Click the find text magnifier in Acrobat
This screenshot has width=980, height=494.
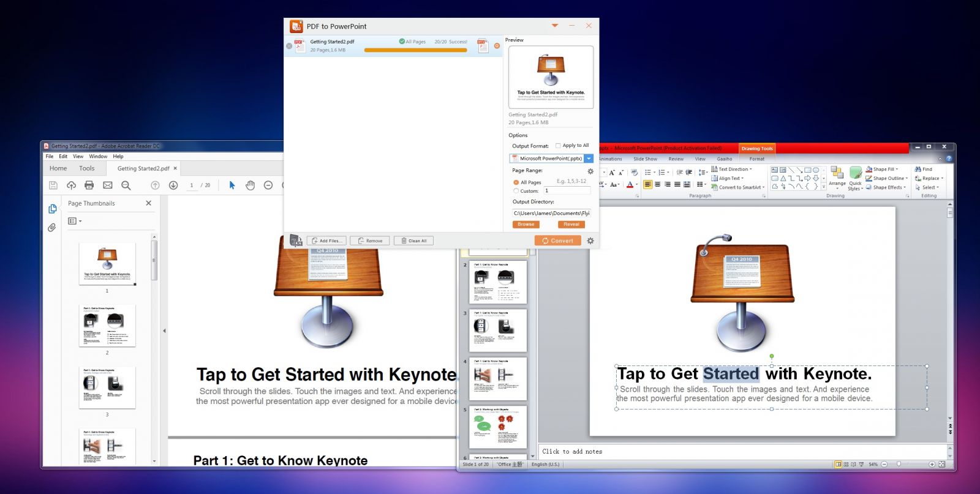point(126,185)
